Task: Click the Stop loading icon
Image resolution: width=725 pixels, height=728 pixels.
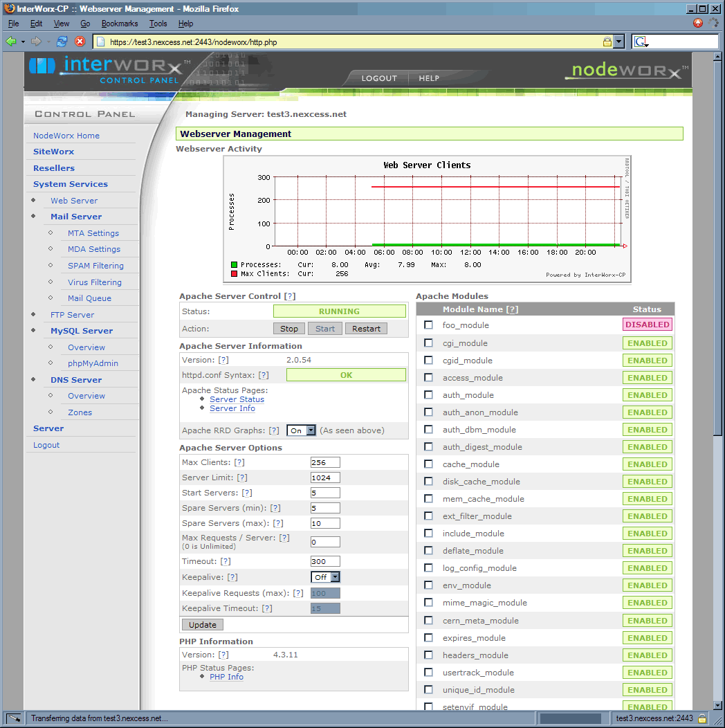Action: click(80, 42)
